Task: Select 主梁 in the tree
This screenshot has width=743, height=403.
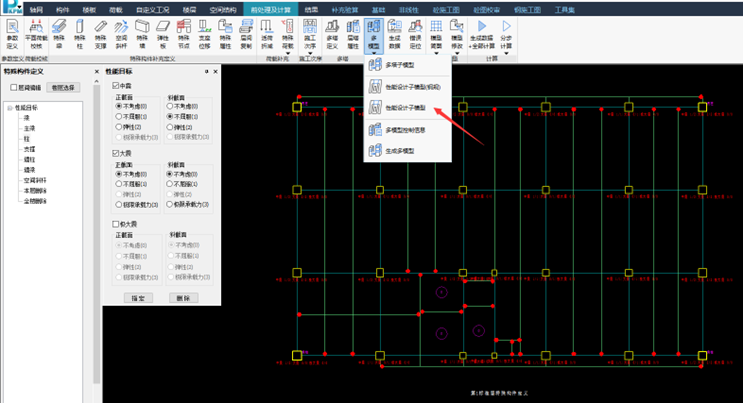Action: pos(29,128)
